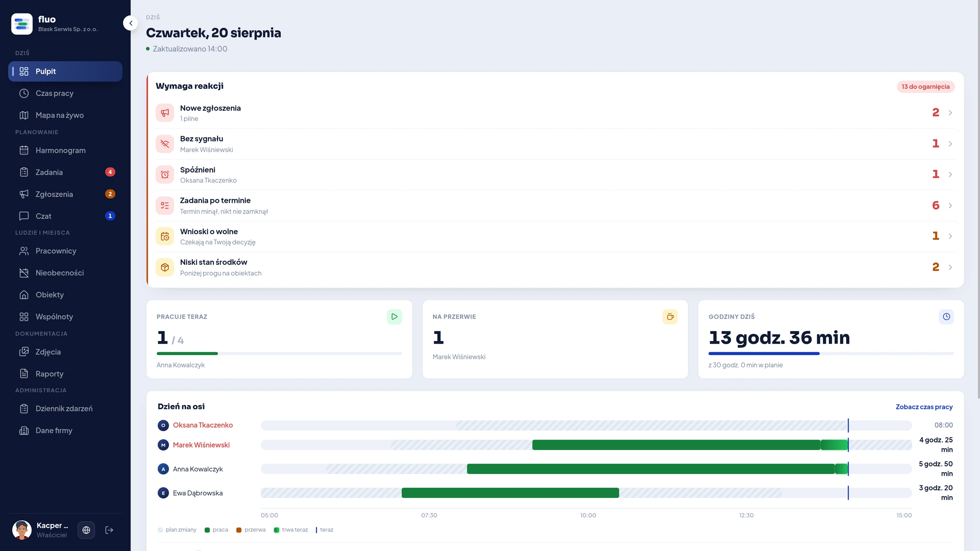Click Marek Wiśniewski's green timeline bar
This screenshot has width=980, height=551.
(x=690, y=445)
